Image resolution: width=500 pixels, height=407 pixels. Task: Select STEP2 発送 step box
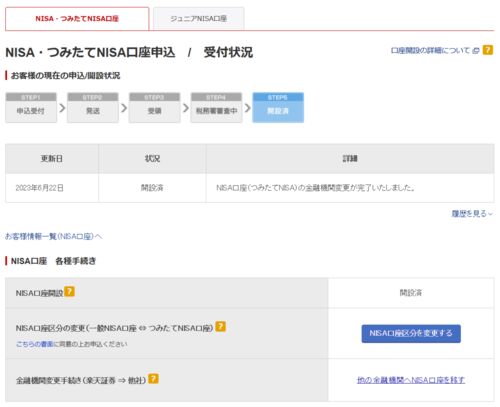pos(93,107)
